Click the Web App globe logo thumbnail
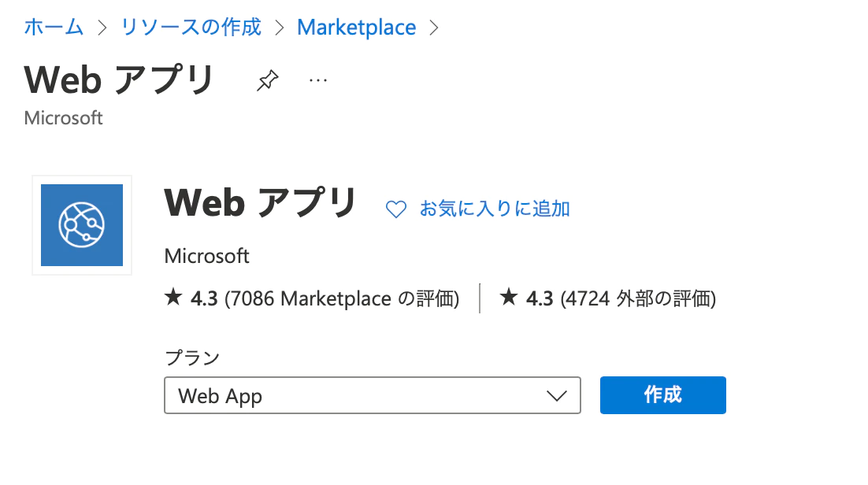This screenshot has height=485, width=868. (82, 225)
